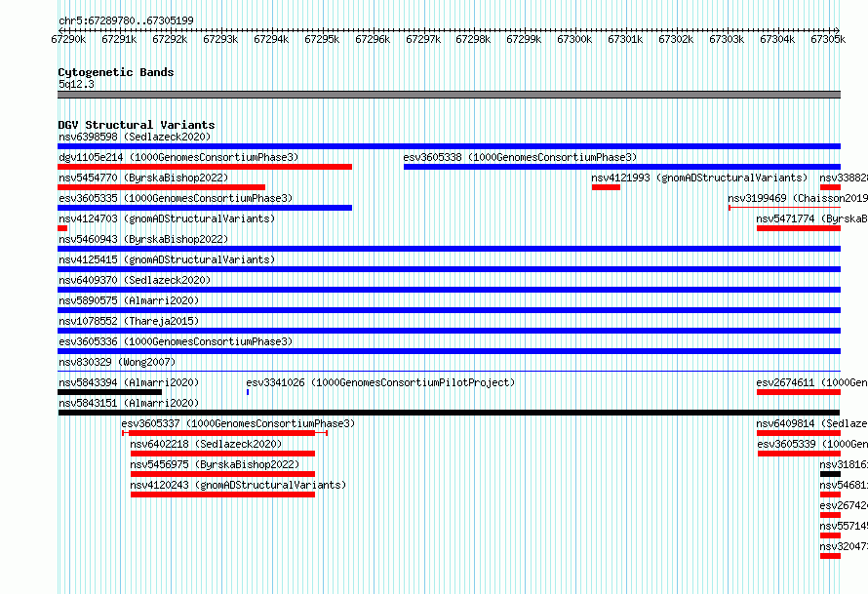Select the red nsv6402218 variant bar

point(222,454)
